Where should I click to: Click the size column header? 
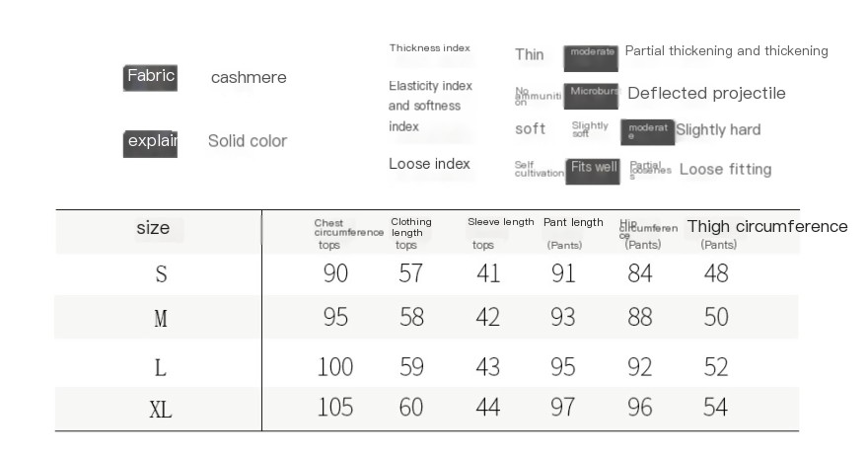[153, 228]
